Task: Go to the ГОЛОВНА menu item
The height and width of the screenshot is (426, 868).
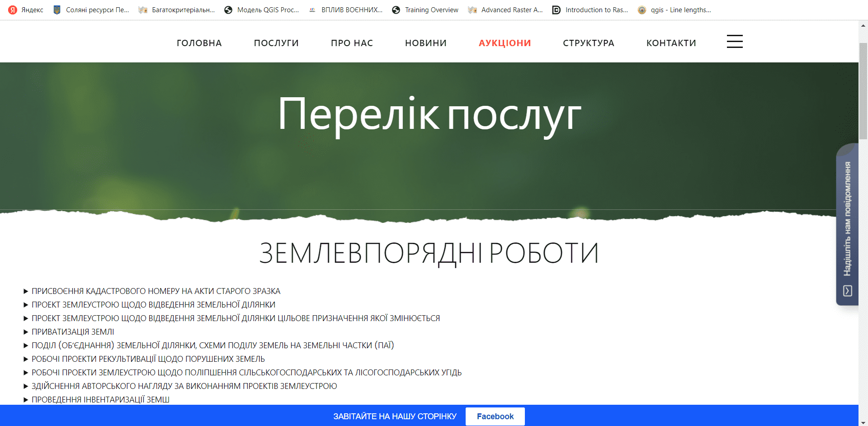Action: click(199, 43)
